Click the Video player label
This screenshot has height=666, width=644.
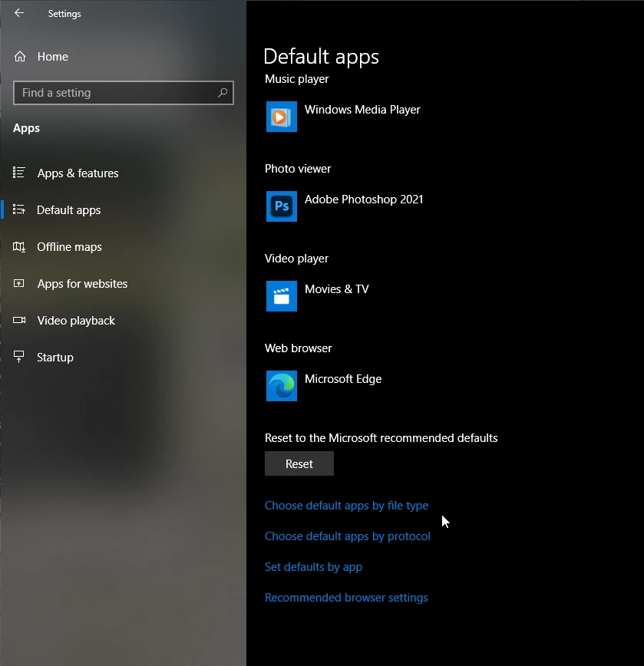tap(296, 259)
